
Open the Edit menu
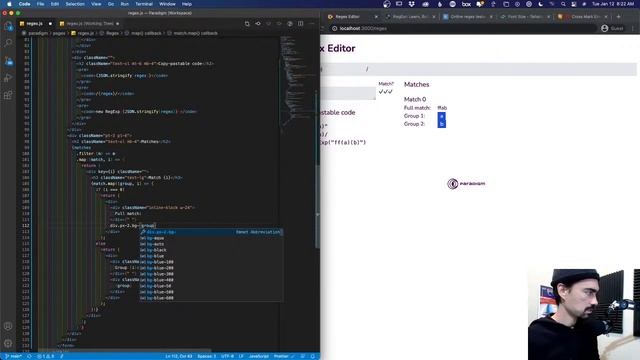[x=55, y=4]
